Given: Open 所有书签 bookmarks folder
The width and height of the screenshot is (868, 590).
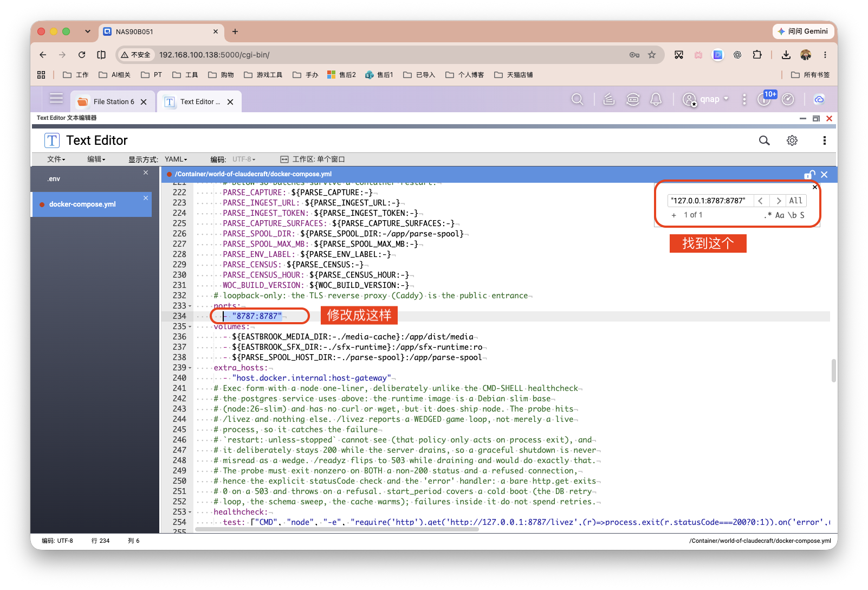Looking at the screenshot, I should coord(810,75).
